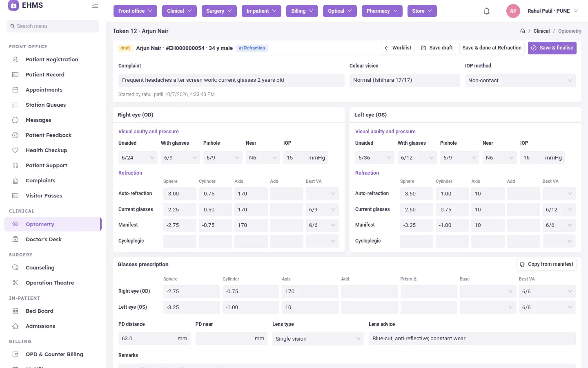This screenshot has width=588, height=368.
Task: Click the Complaint text field
Action: 232,80
